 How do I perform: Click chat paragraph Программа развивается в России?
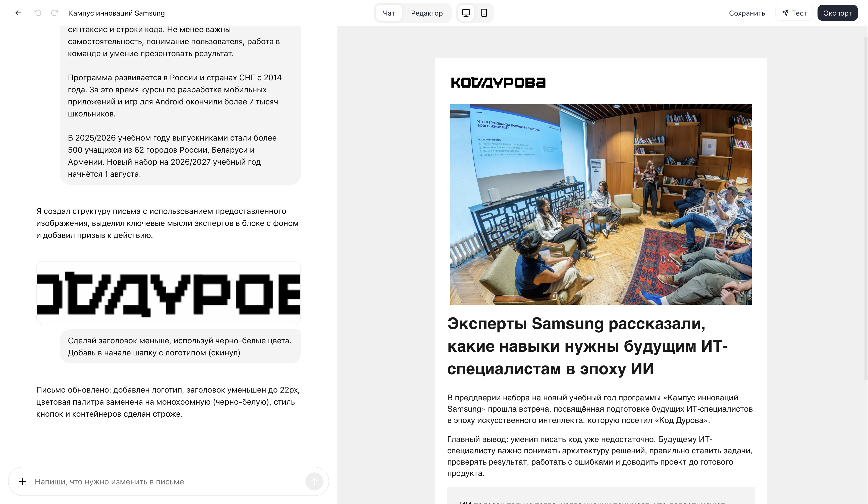click(x=175, y=95)
